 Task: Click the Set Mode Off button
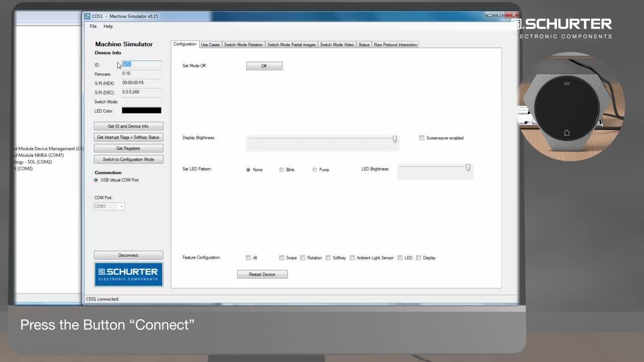point(264,66)
